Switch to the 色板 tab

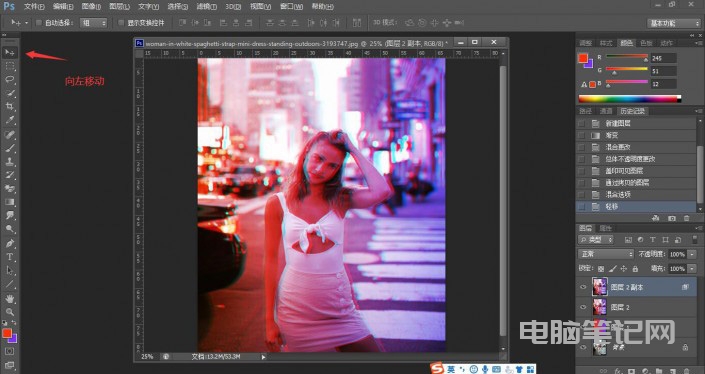coord(647,43)
